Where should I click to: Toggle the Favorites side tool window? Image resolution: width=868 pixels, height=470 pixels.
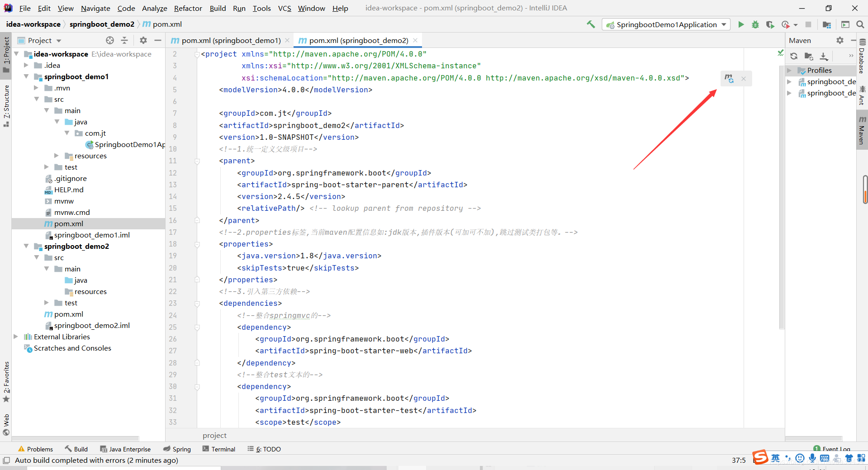tap(6, 381)
